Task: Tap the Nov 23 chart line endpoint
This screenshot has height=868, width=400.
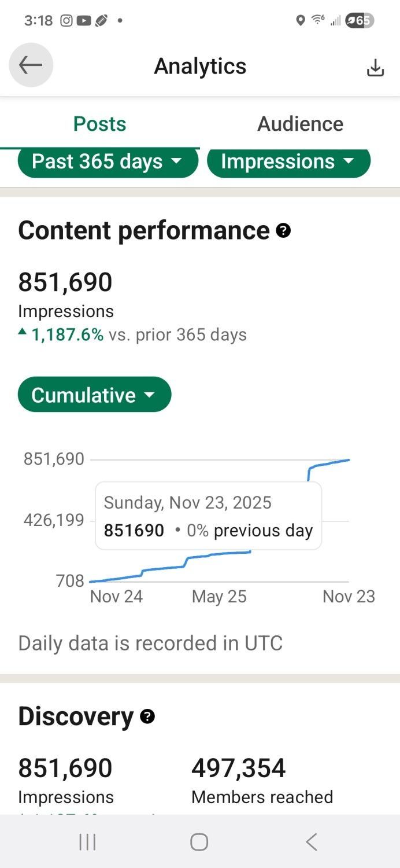Action: (x=349, y=460)
